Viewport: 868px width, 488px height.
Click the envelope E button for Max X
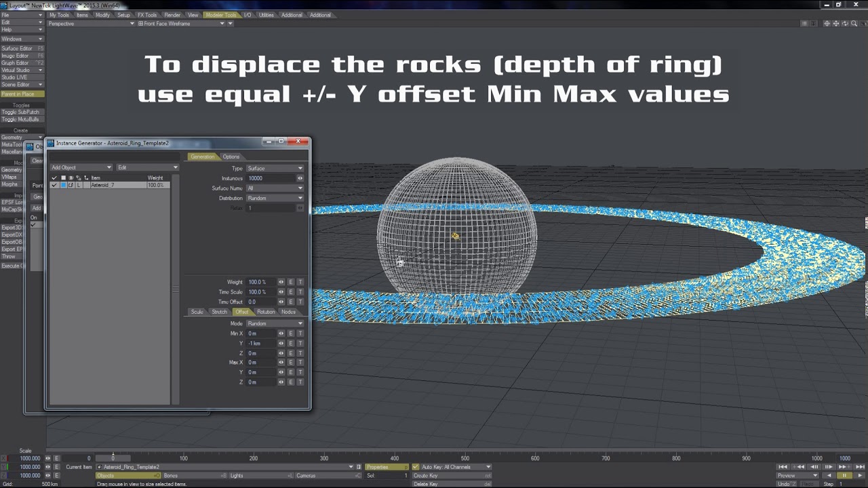coord(291,363)
